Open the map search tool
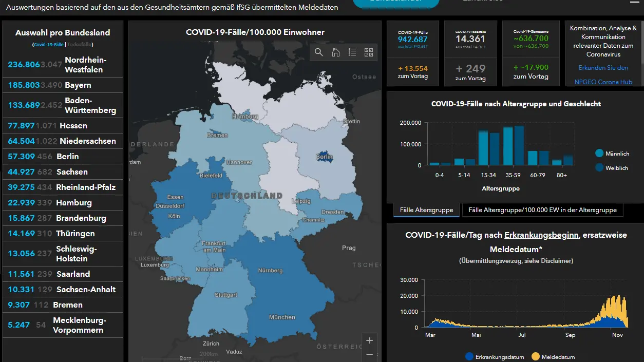 point(319,52)
